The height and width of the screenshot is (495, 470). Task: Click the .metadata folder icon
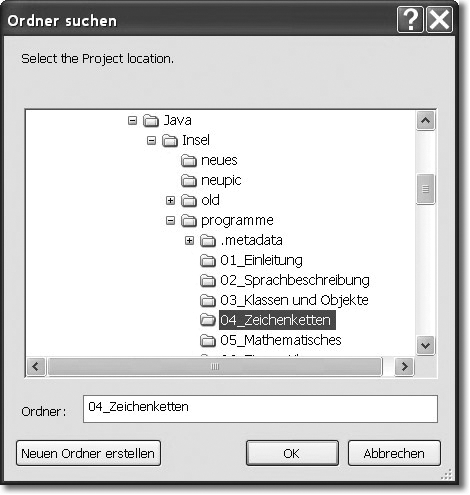click(208, 240)
